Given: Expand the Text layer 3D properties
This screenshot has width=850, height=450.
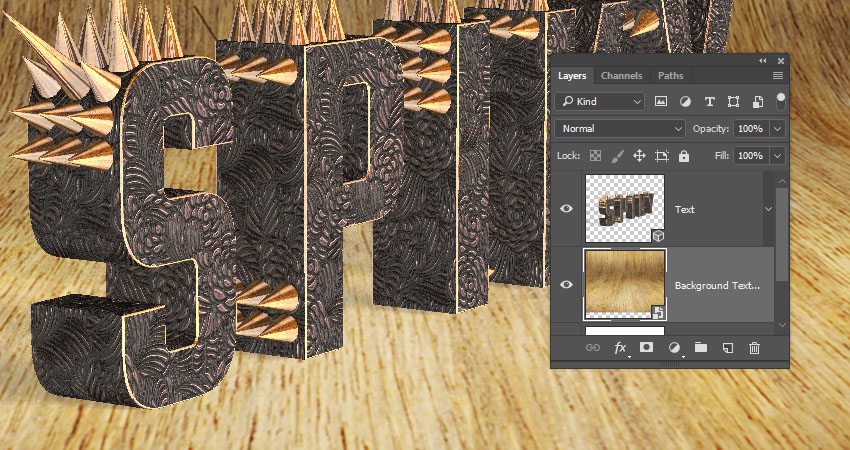Looking at the screenshot, I should click(769, 209).
